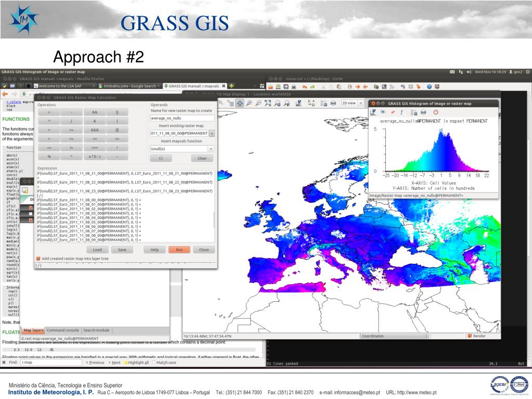
Task: Click the orange back arrow in Firefox
Action: 5,94
